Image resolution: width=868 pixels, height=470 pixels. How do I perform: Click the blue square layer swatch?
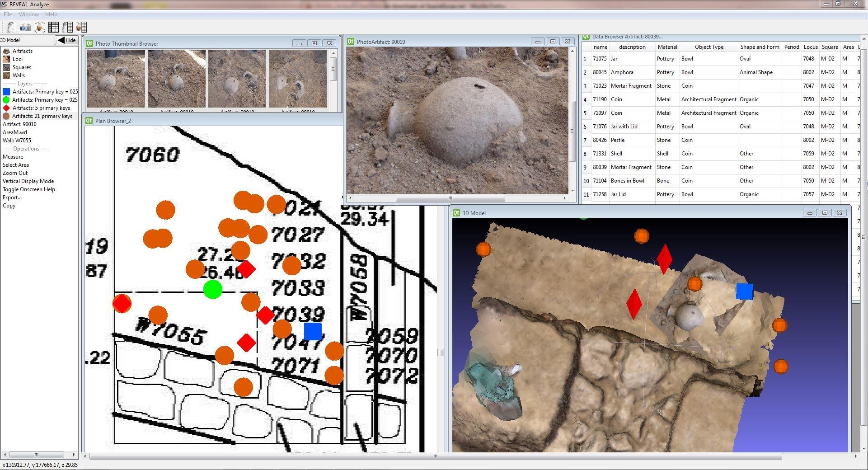tap(5, 91)
